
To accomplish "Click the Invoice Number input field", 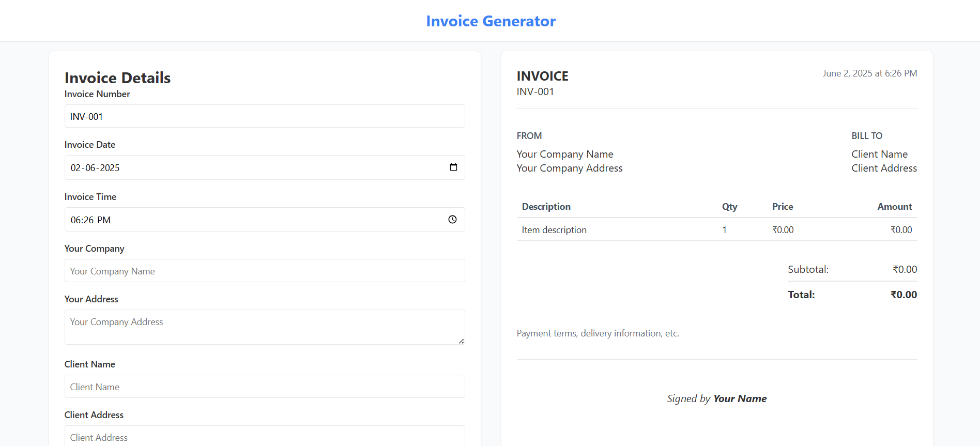I will (x=264, y=116).
